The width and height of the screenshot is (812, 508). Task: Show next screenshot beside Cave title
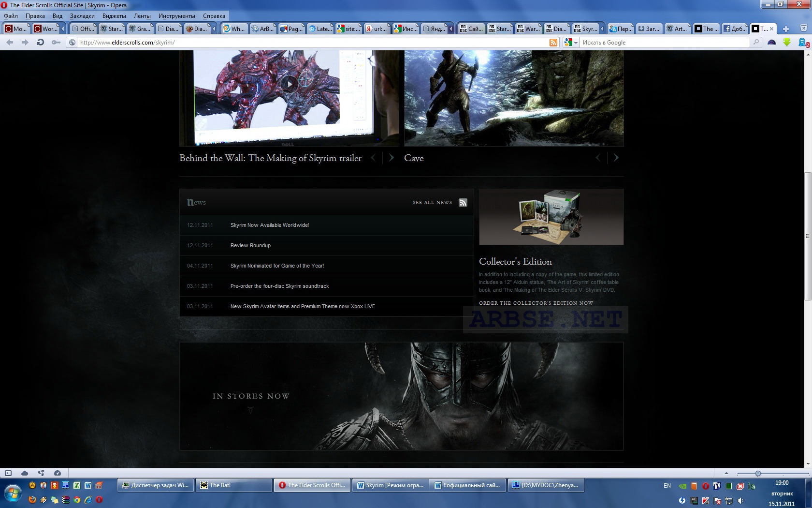click(x=616, y=158)
